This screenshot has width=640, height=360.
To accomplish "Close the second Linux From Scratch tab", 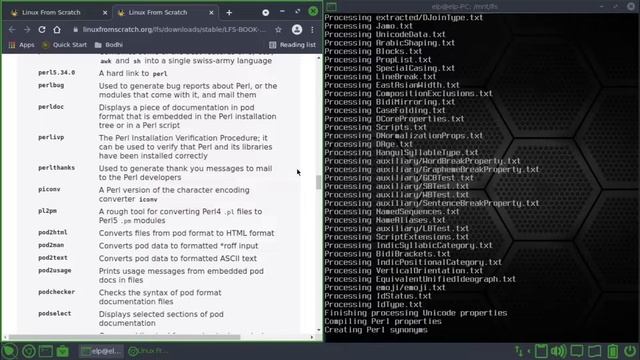I will pos(211,13).
